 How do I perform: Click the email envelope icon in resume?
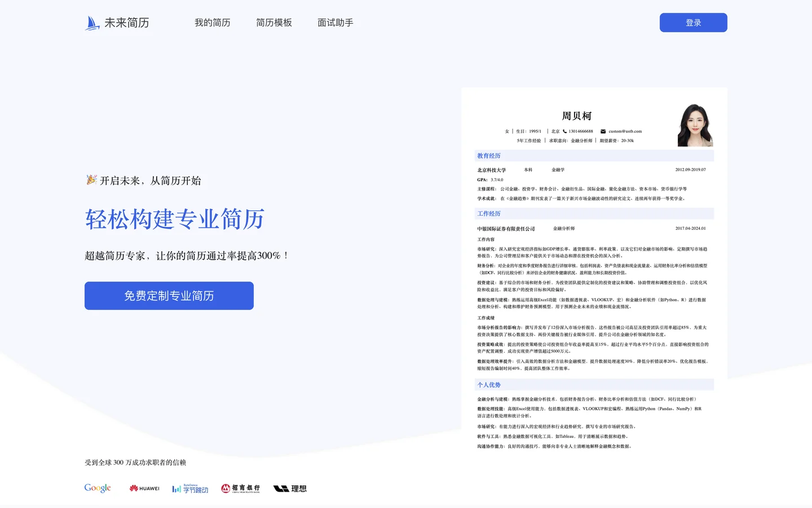(603, 132)
